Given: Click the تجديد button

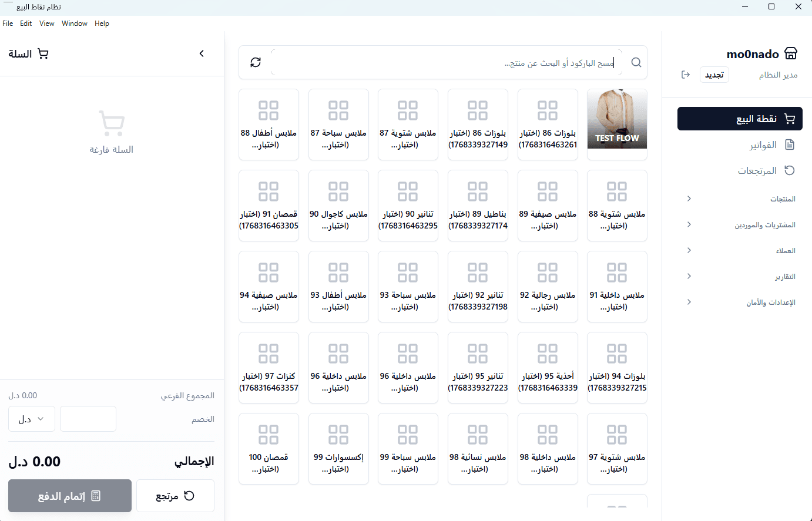Looking at the screenshot, I should pyautogui.click(x=714, y=75).
